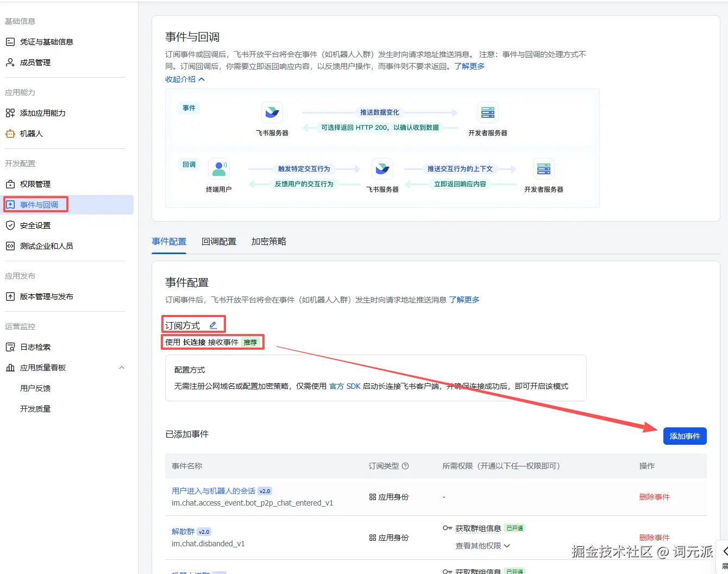Switch to the 回调配置 tab

coord(219,242)
